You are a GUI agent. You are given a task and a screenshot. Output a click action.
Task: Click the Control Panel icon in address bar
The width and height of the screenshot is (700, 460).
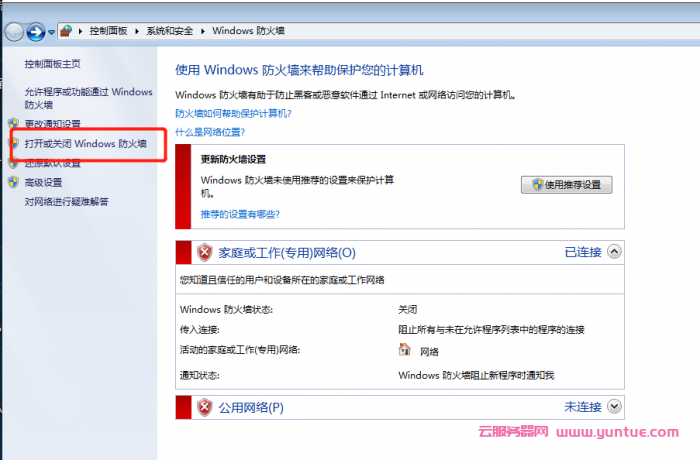[x=68, y=32]
